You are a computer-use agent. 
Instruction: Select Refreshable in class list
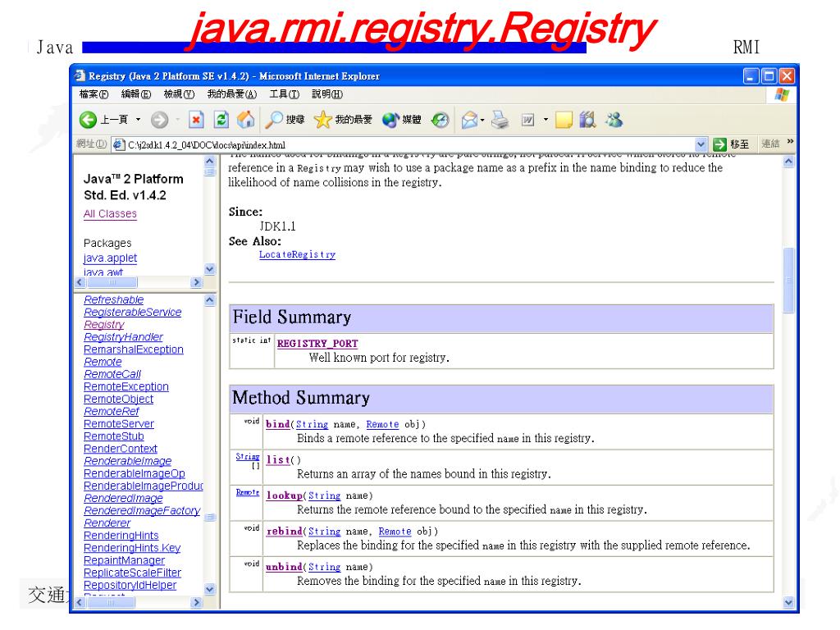113,300
